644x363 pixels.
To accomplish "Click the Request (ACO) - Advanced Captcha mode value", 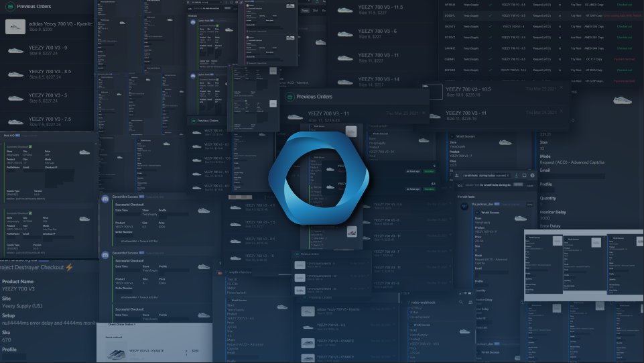I will (572, 162).
